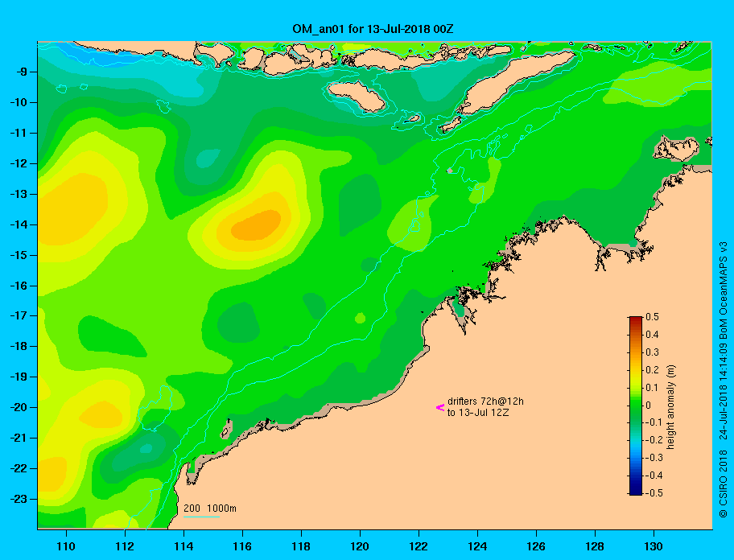Click the 122 longitude axis label
The image size is (734, 560).
coord(419,546)
